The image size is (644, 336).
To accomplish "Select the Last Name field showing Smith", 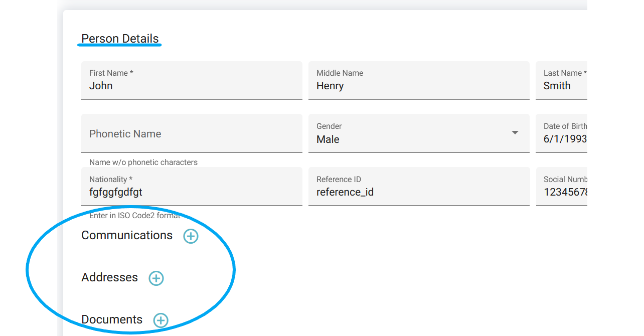I will pyautogui.click(x=561, y=86).
